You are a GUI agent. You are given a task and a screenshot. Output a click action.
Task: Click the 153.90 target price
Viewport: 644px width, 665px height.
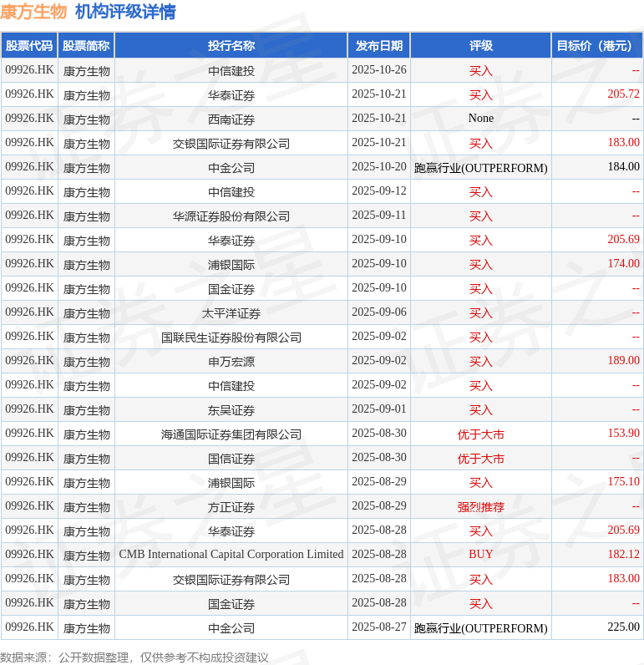tap(623, 433)
